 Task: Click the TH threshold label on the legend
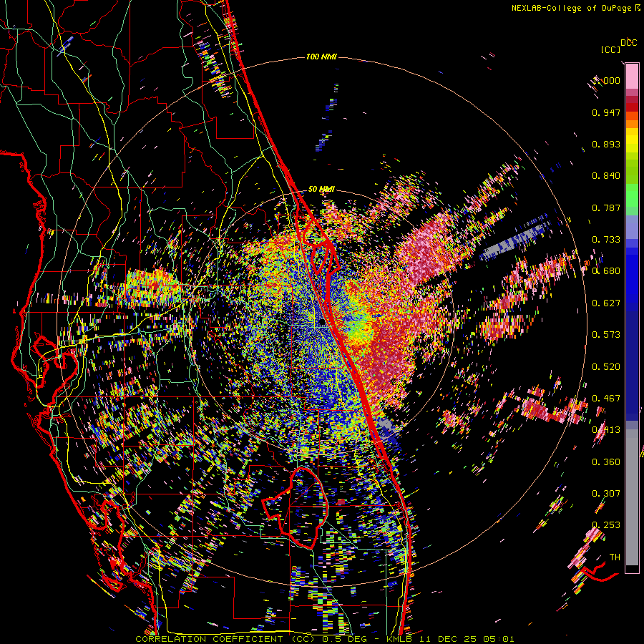point(615,557)
